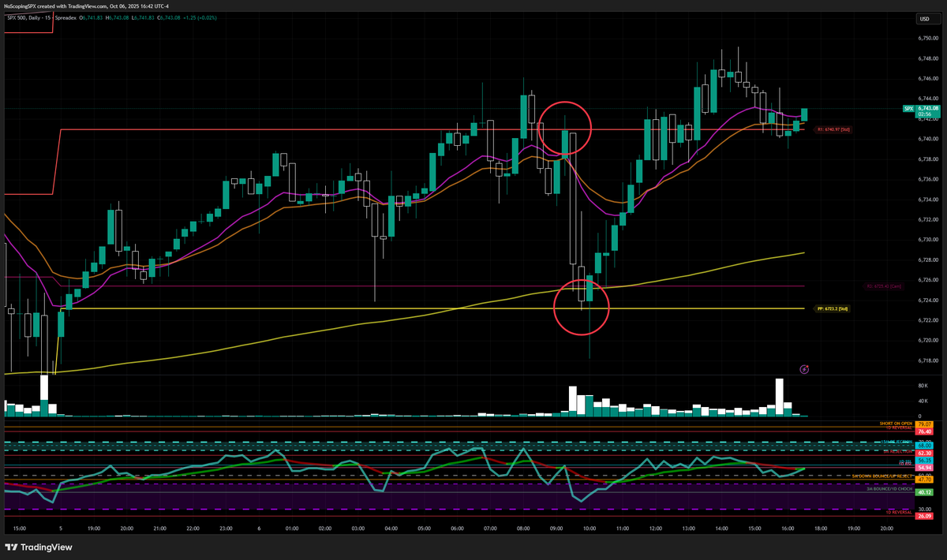Image resolution: width=947 pixels, height=560 pixels.
Task: Click the 02:56 countdown timer label
Action: (925, 114)
